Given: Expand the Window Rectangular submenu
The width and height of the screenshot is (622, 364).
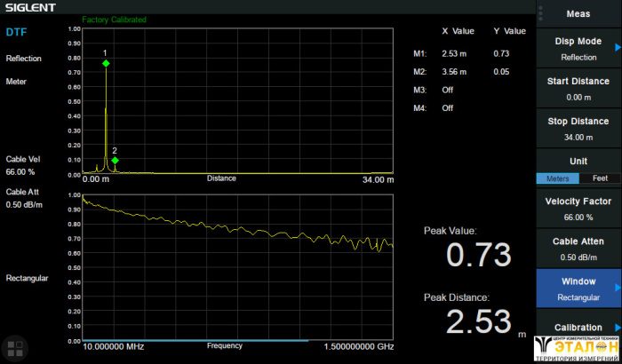Looking at the screenshot, I should tap(578, 289).
